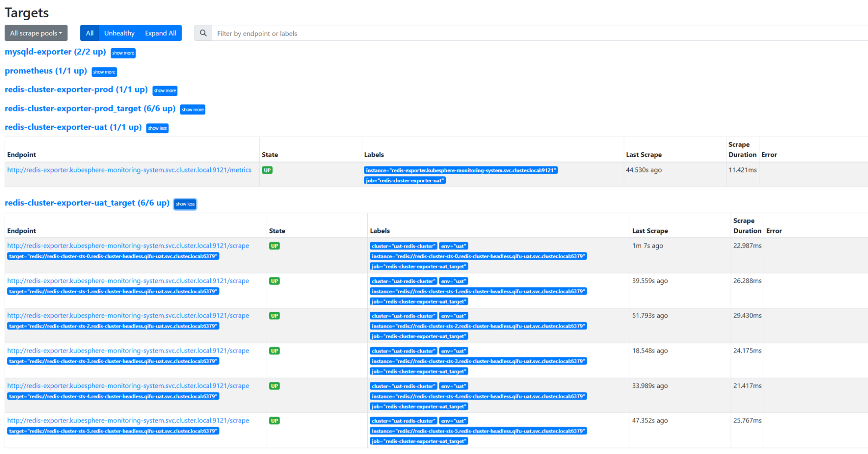This screenshot has width=868, height=454.
Task: Open scrape endpoint link for sts-2 target
Action: 128,316
